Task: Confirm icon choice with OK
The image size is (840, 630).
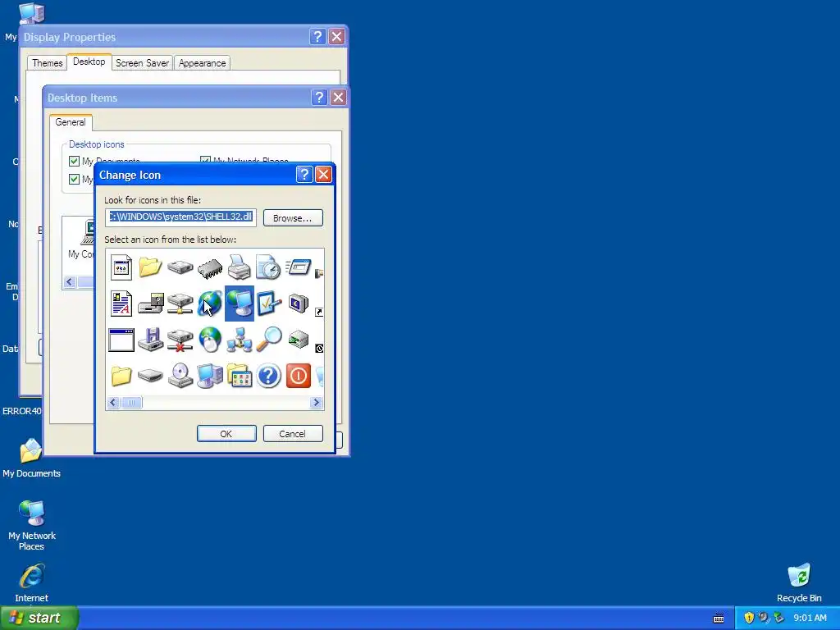Action: [226, 434]
